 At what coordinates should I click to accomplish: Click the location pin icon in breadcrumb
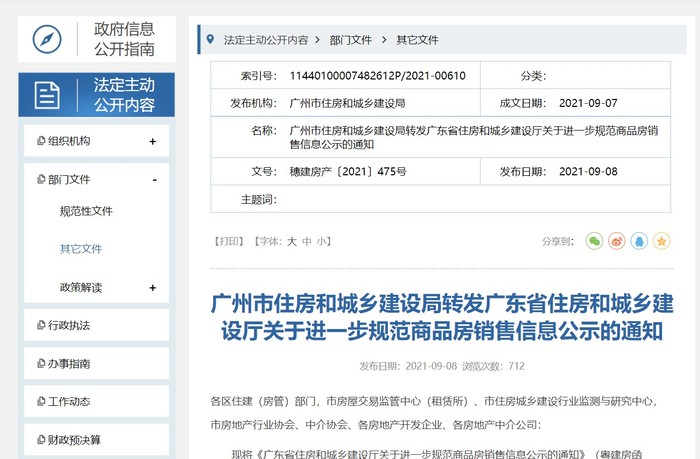point(210,39)
